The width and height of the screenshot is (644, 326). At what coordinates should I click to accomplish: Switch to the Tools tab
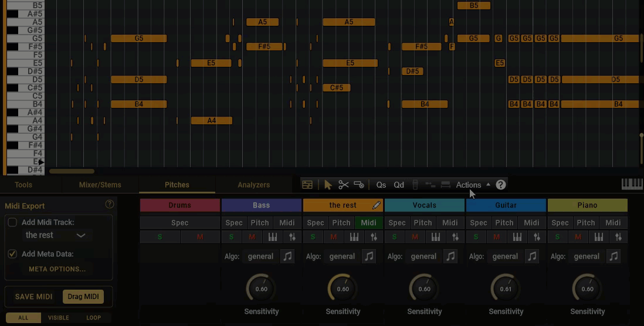coord(23,185)
